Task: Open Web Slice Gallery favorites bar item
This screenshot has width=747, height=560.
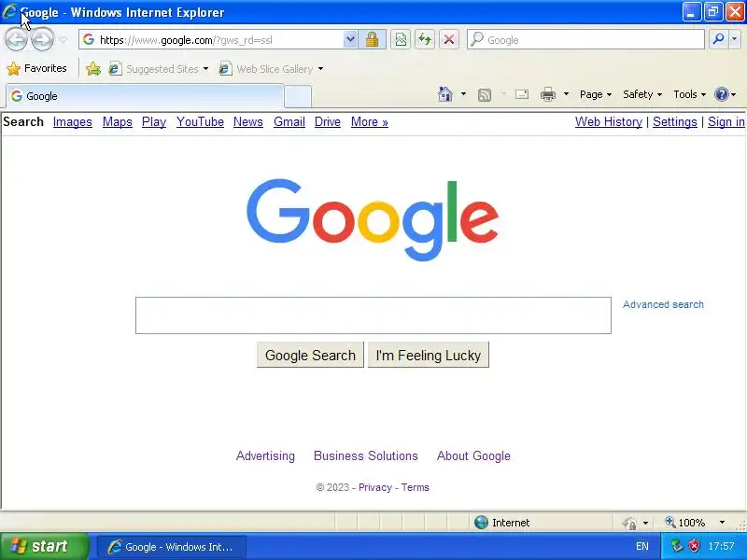Action: point(271,69)
